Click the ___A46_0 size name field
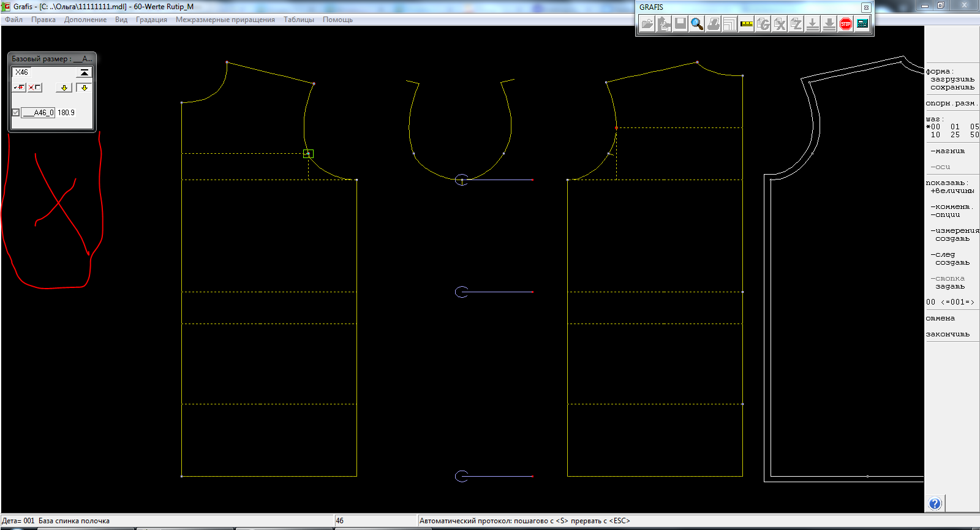Viewport: 980px width, 530px height. (38, 113)
